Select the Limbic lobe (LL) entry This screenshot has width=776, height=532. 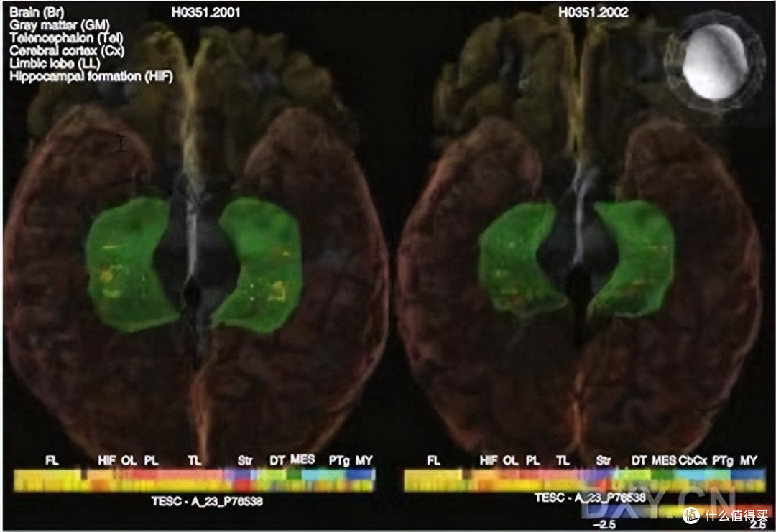click(x=55, y=64)
